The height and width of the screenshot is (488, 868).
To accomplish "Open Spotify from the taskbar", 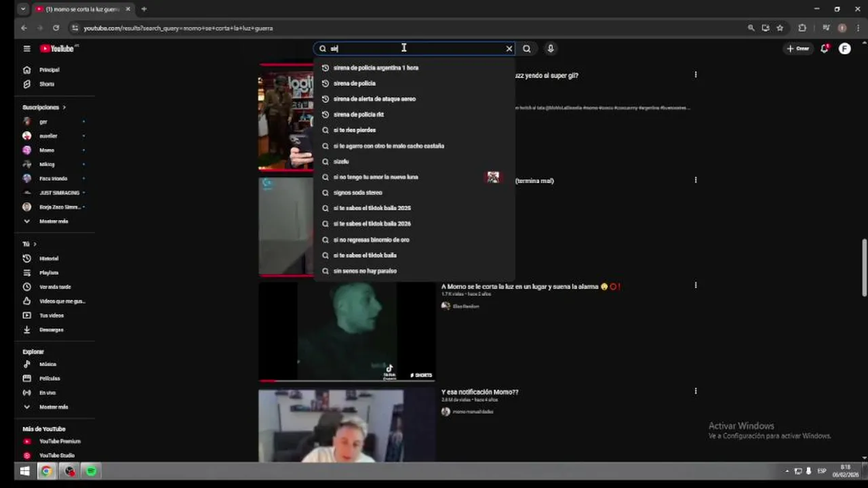I will [x=92, y=471].
